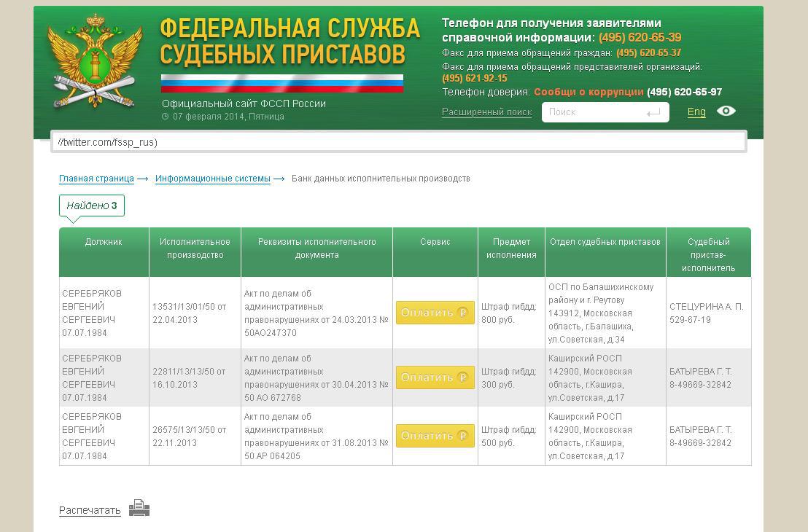Click the Найдено 3 results badge

click(x=92, y=206)
